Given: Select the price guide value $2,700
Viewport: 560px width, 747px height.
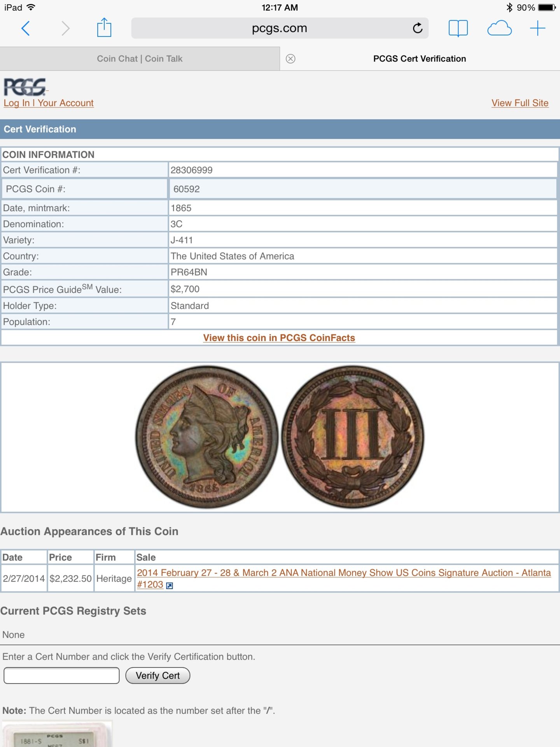Looking at the screenshot, I should click(185, 289).
